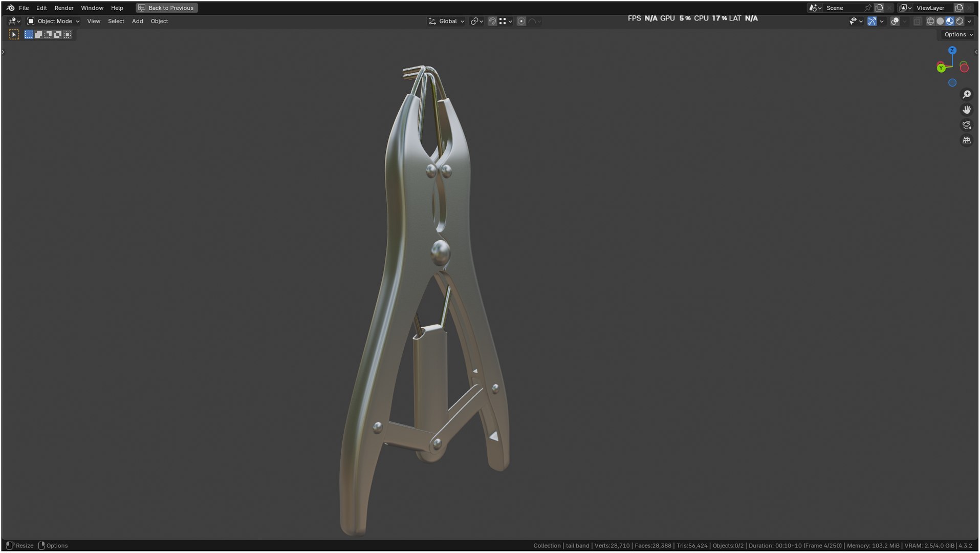This screenshot has width=980, height=553.
Task: Click the Tris:56,424 statistic
Action: coord(692,546)
